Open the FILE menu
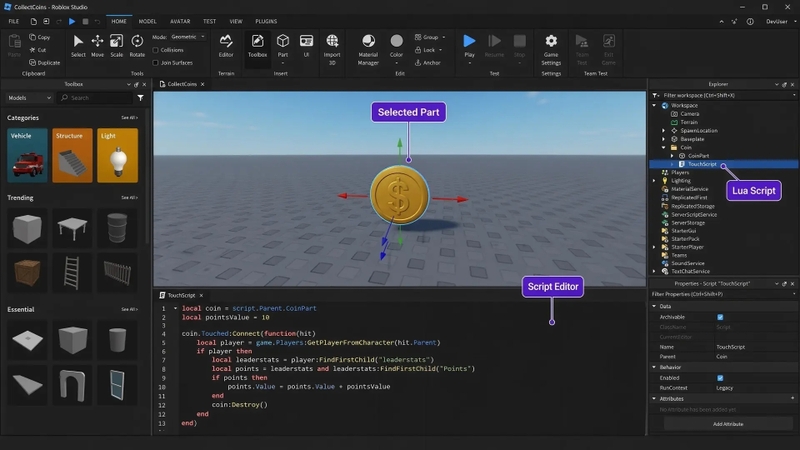This screenshot has height=450, width=800. tap(14, 21)
